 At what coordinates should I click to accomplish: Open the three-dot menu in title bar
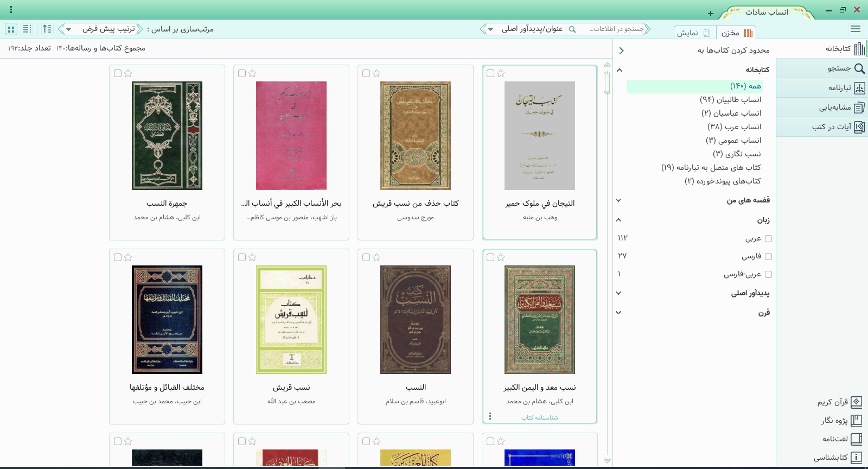click(11, 10)
